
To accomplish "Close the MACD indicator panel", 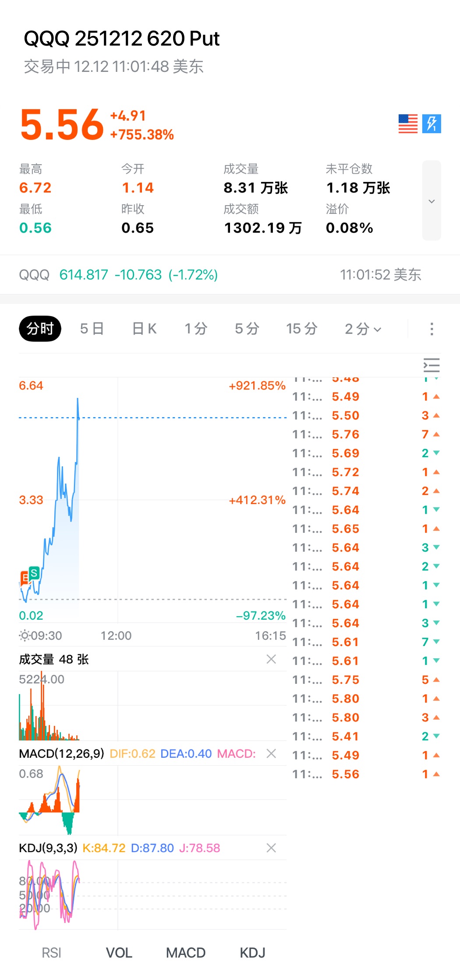I will (271, 753).
